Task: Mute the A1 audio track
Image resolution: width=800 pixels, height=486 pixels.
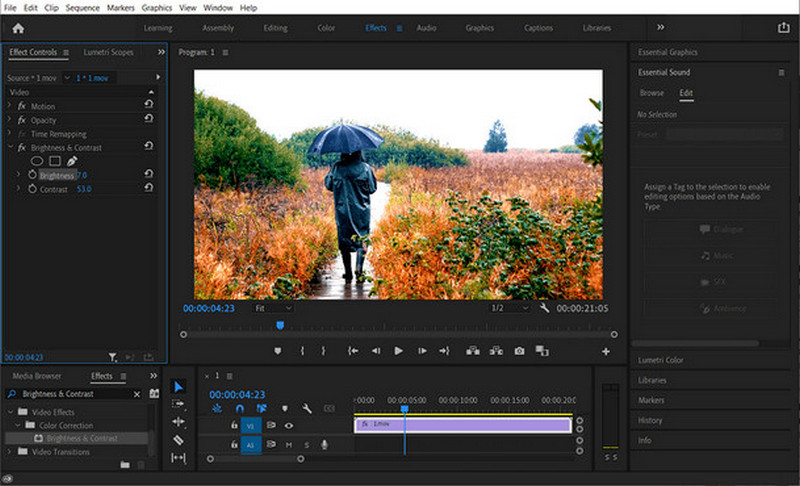Action: 289,445
